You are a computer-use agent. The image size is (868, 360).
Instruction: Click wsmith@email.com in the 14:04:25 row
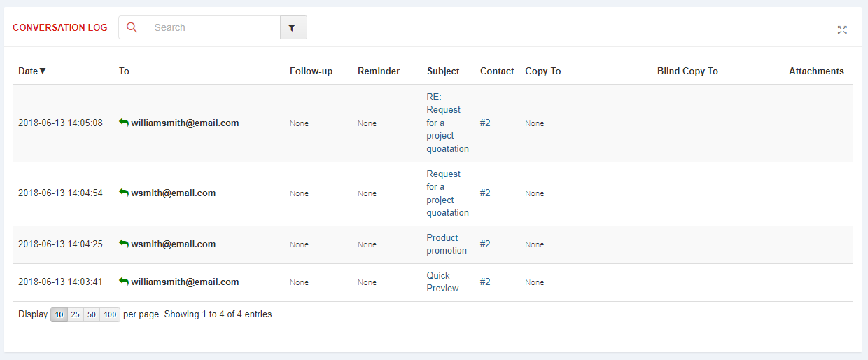pos(174,244)
